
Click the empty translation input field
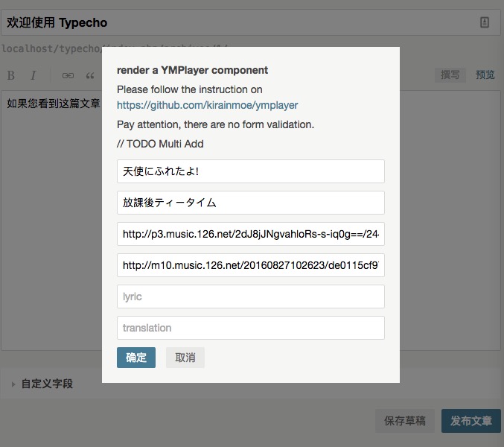251,328
